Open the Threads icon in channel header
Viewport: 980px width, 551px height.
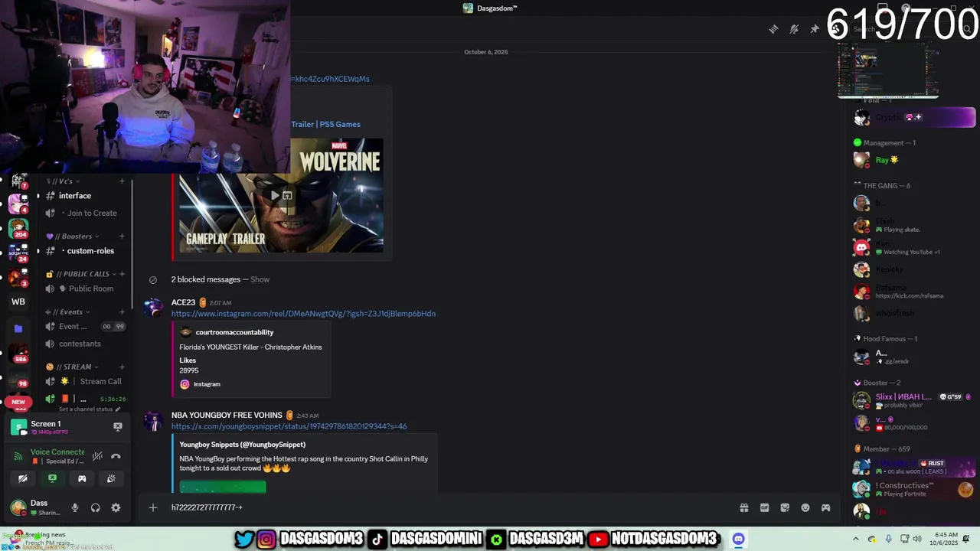[x=773, y=29]
